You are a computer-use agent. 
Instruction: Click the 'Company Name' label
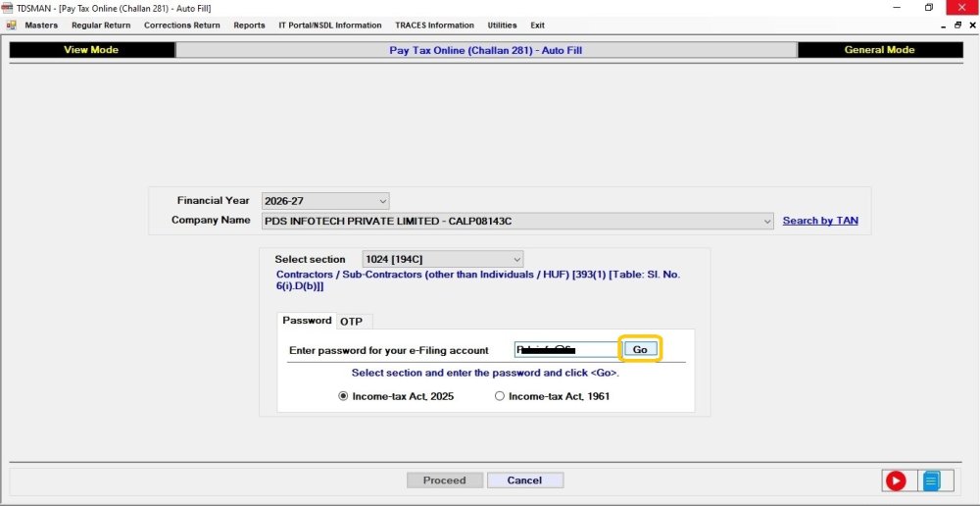point(211,221)
